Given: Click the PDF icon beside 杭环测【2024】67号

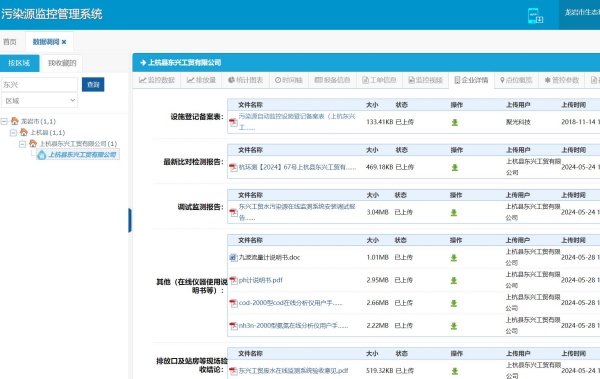Looking at the screenshot, I should pos(233,168).
